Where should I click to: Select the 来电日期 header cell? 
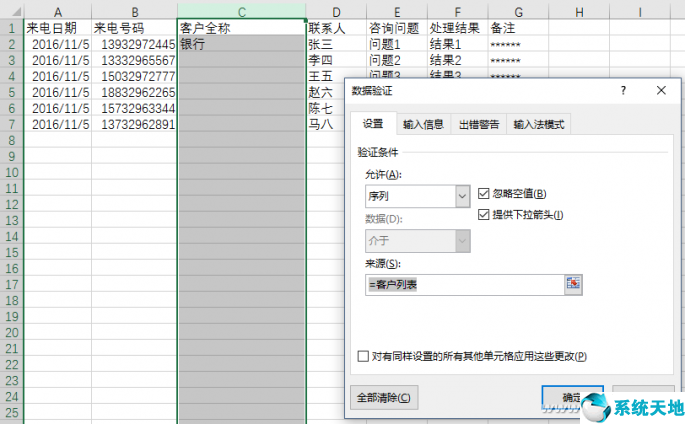pyautogui.click(x=58, y=28)
